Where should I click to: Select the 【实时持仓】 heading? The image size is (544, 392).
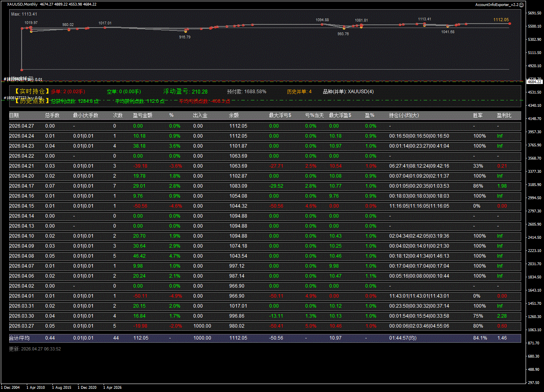tap(32, 92)
